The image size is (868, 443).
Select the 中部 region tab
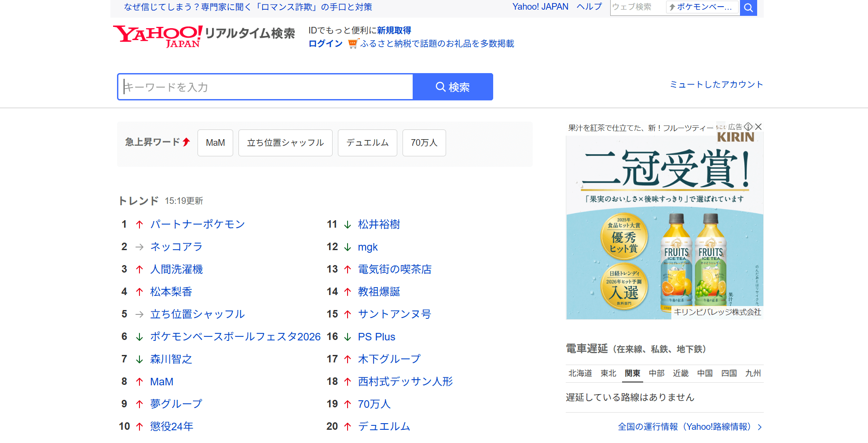pos(657,373)
